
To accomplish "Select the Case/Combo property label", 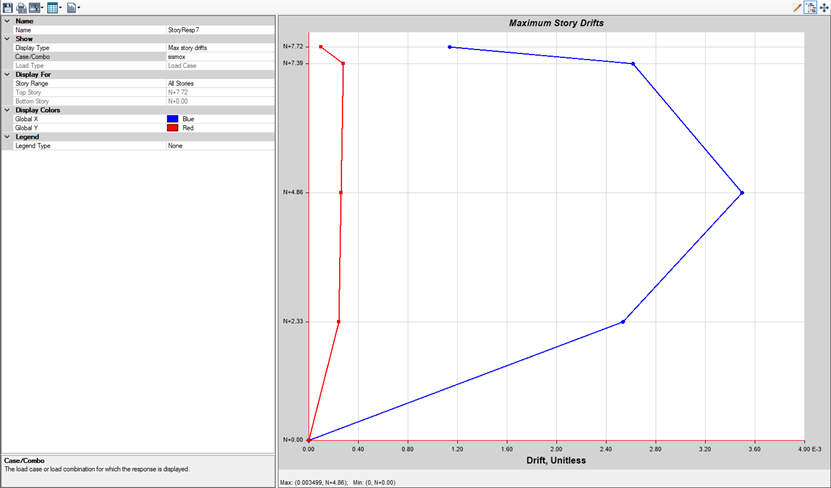I will 32,57.
